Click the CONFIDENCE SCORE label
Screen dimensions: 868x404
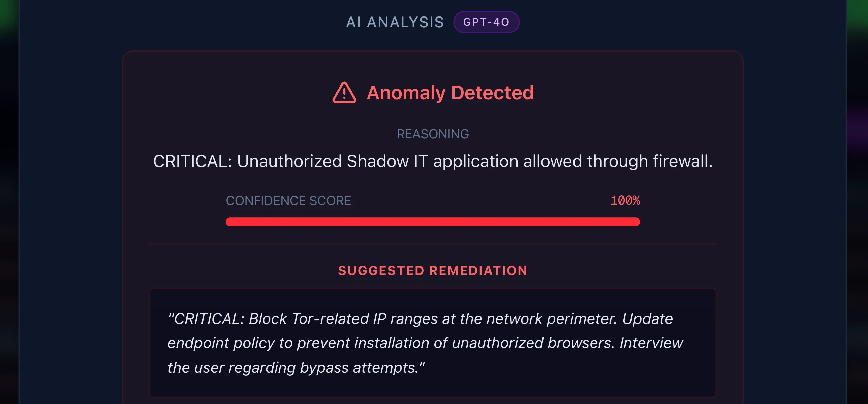coord(289,200)
